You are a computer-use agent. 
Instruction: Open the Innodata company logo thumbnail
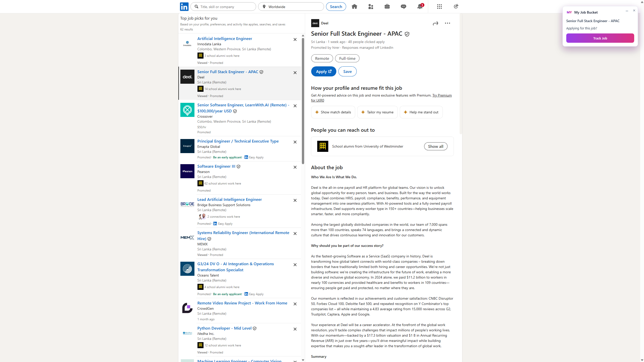[x=187, y=43]
